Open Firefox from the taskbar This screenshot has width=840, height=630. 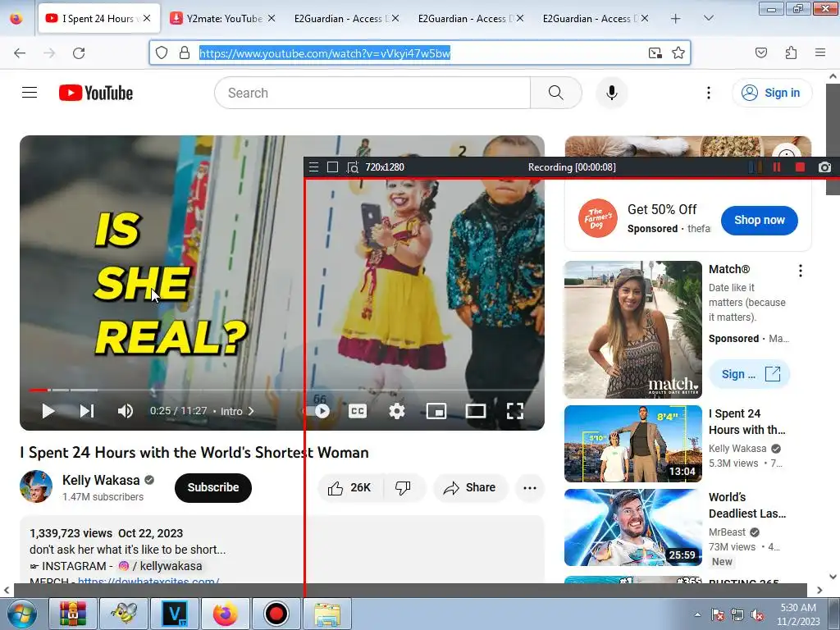pyautogui.click(x=225, y=614)
